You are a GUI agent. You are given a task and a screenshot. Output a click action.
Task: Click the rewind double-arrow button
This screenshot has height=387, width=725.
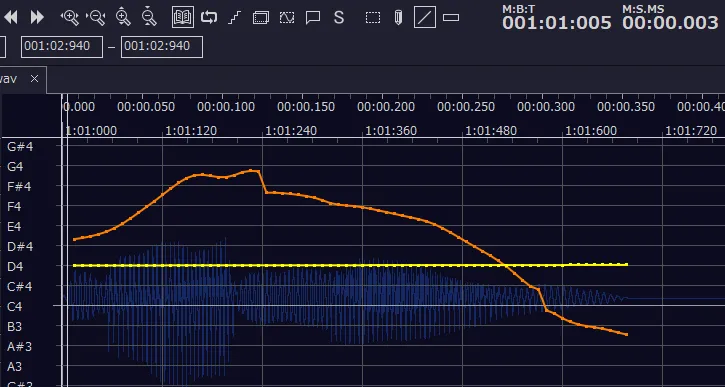pos(11,18)
